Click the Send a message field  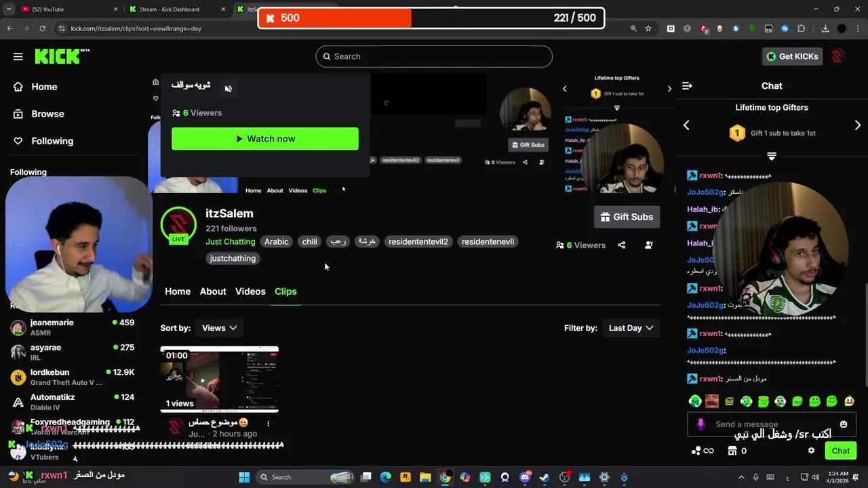click(x=771, y=424)
